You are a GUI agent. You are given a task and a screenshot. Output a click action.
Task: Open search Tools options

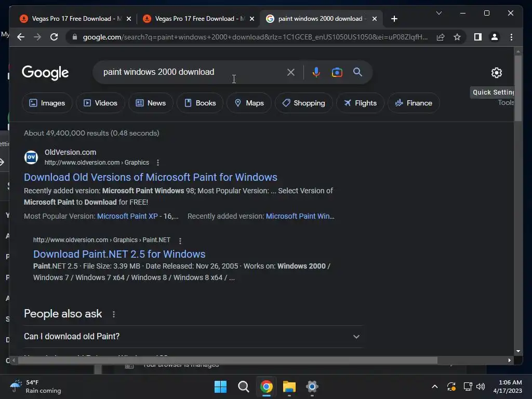[x=506, y=102]
